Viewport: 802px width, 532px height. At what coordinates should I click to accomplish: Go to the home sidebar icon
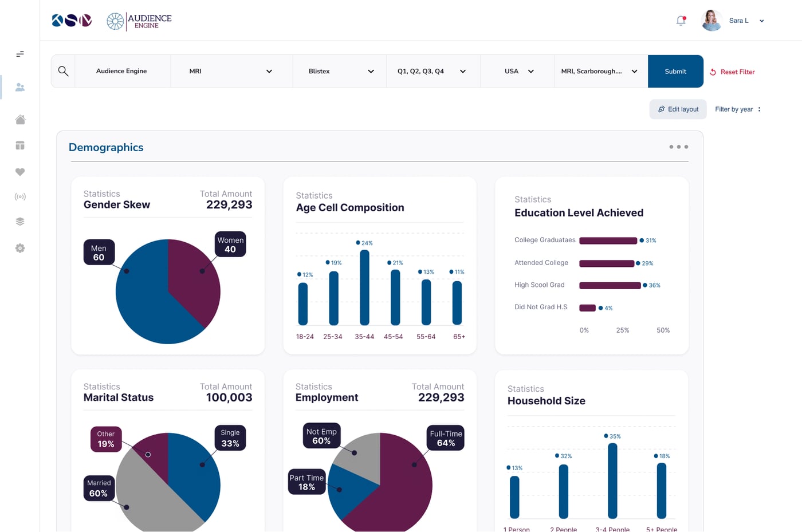(x=20, y=119)
